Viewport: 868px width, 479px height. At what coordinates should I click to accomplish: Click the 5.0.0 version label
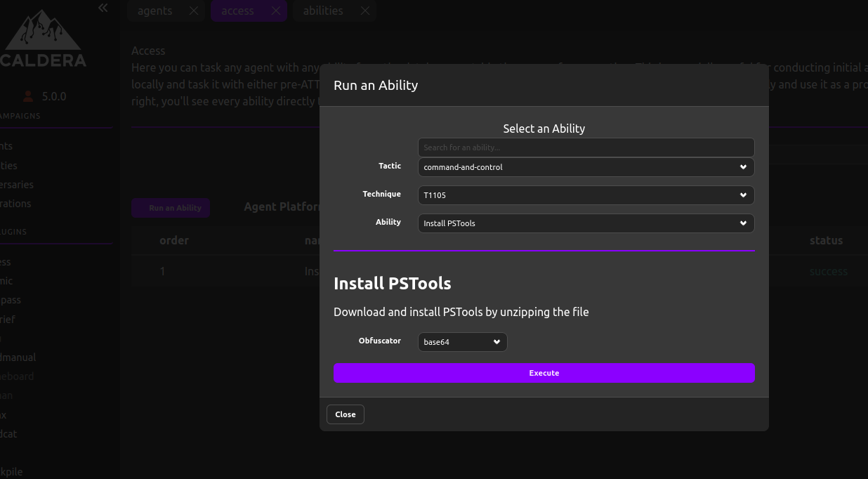coord(54,96)
